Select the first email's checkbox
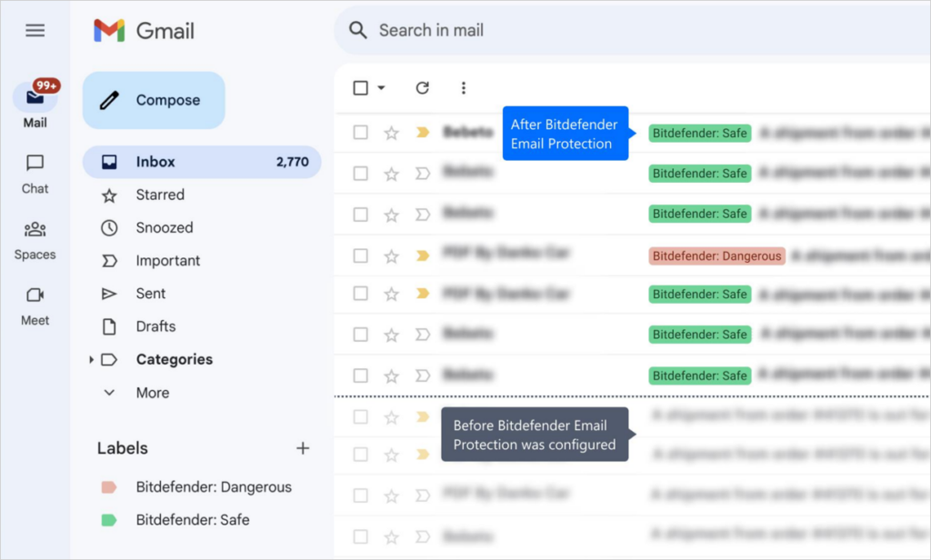This screenshot has width=931, height=560. (360, 132)
